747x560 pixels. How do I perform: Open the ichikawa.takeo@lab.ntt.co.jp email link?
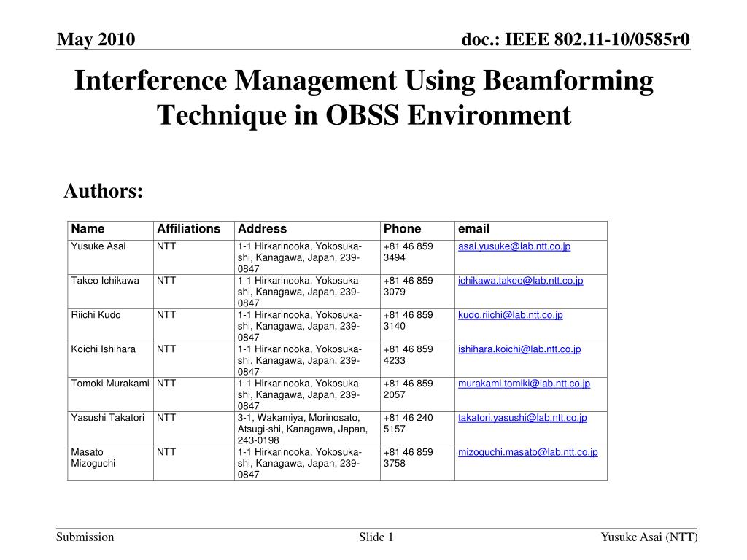coord(520,281)
